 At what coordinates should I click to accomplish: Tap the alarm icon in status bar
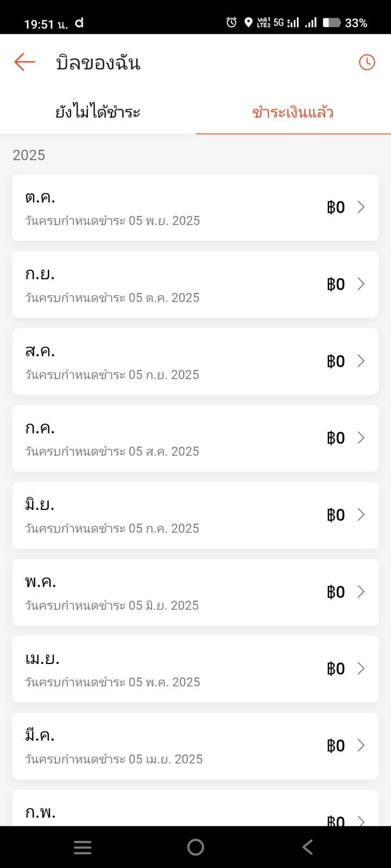[231, 22]
